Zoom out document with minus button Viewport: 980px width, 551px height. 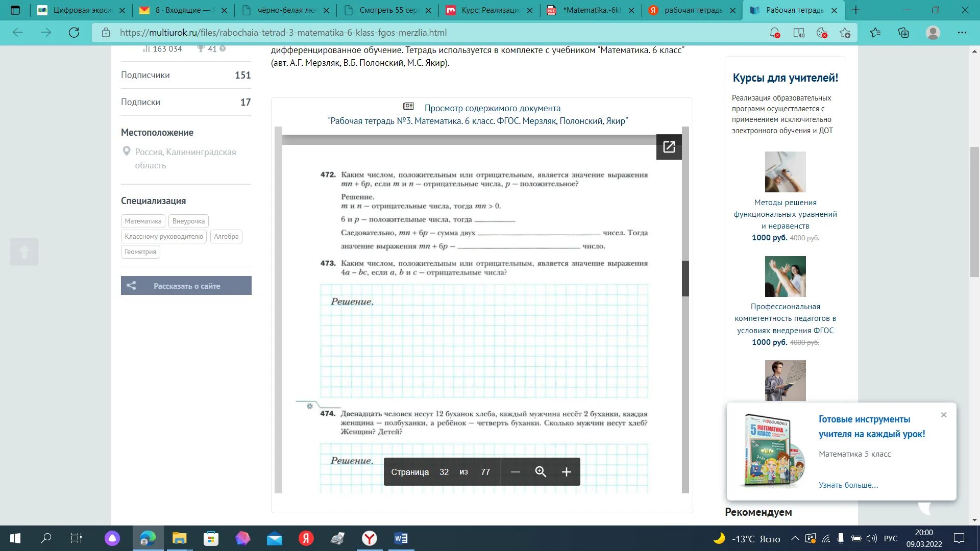(515, 472)
